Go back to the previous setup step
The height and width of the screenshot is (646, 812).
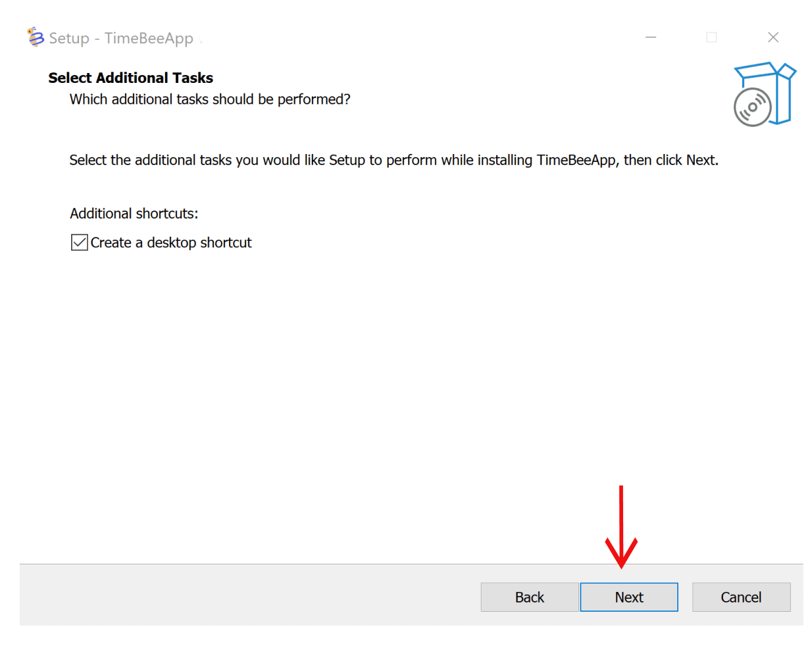click(530, 597)
